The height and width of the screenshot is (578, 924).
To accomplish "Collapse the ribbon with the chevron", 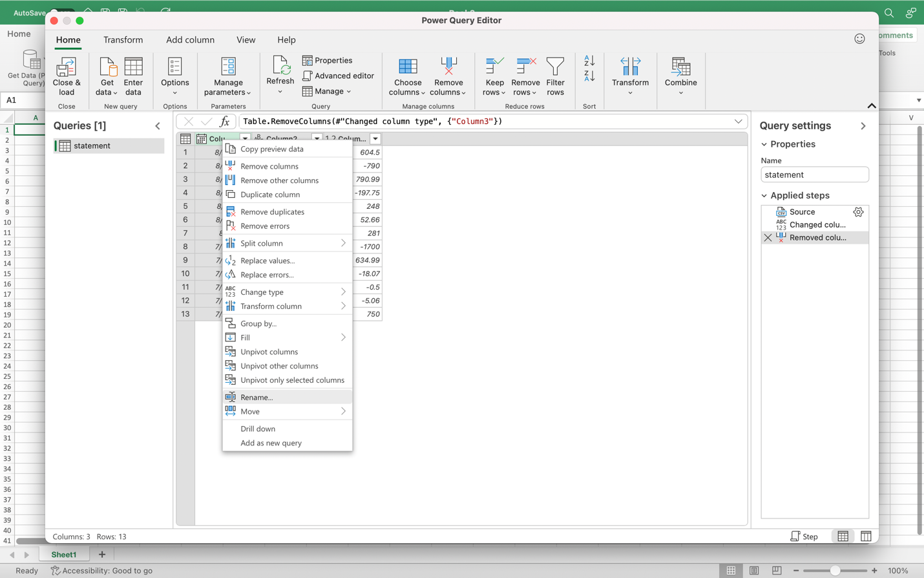I will point(872,106).
